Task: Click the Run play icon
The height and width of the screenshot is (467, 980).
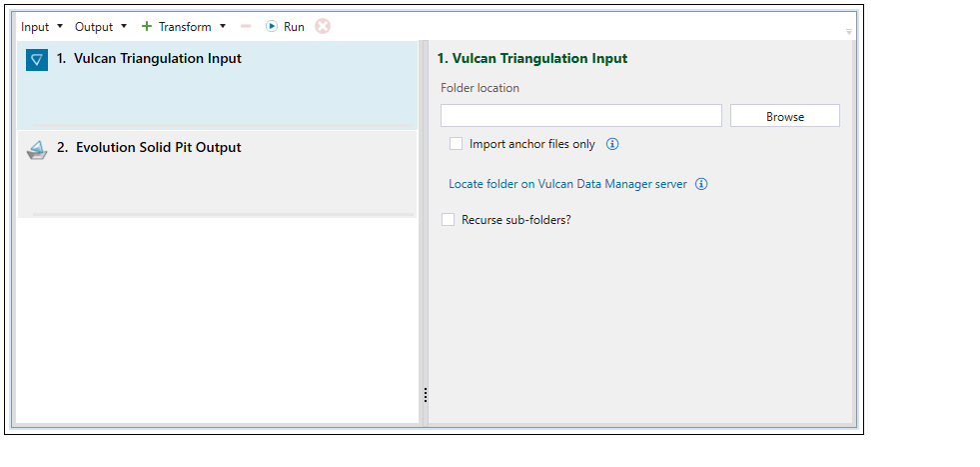Action: click(x=272, y=27)
